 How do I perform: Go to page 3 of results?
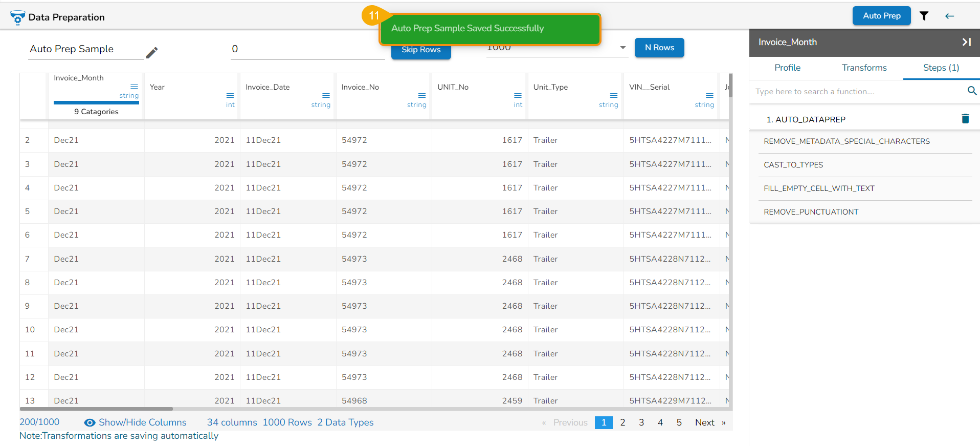(641, 422)
